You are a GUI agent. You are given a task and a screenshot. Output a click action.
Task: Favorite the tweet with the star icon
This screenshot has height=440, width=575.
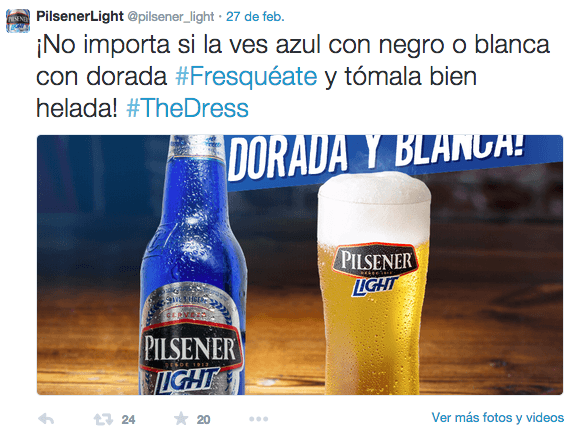coord(181,418)
